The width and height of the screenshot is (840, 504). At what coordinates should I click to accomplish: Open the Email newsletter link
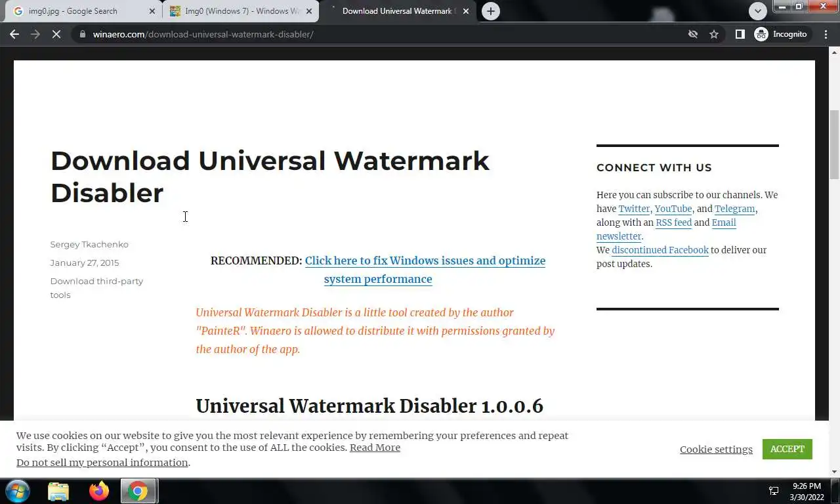666,229
